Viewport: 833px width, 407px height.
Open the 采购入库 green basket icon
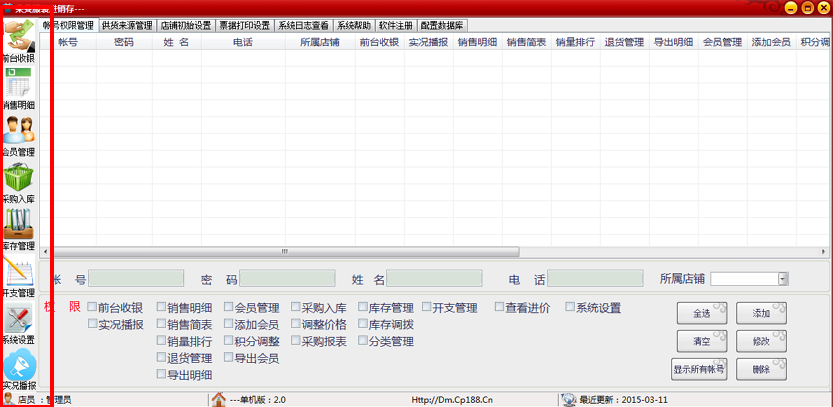click(x=19, y=176)
